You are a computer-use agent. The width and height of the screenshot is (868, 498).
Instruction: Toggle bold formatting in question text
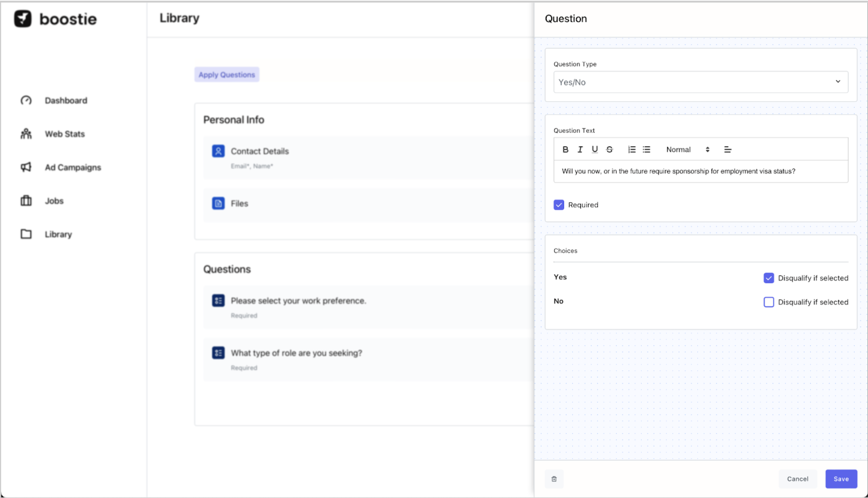(566, 150)
